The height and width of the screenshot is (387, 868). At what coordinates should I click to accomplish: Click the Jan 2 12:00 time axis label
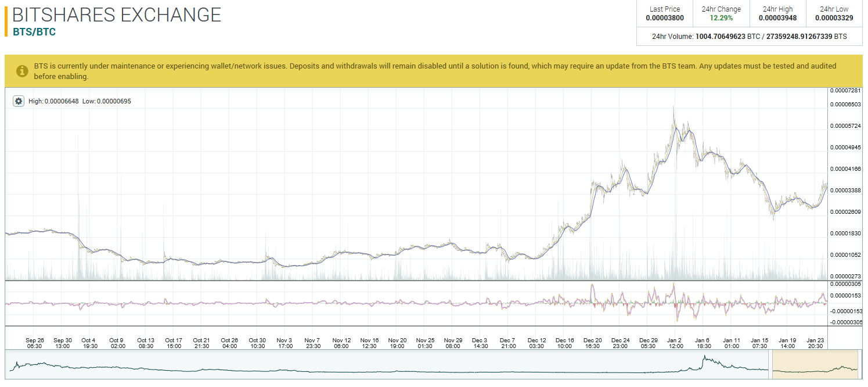[x=675, y=343]
